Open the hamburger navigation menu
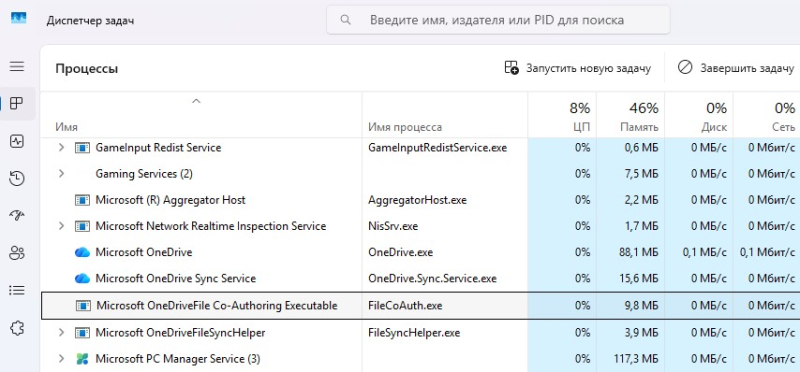800x372 pixels. coord(17,66)
